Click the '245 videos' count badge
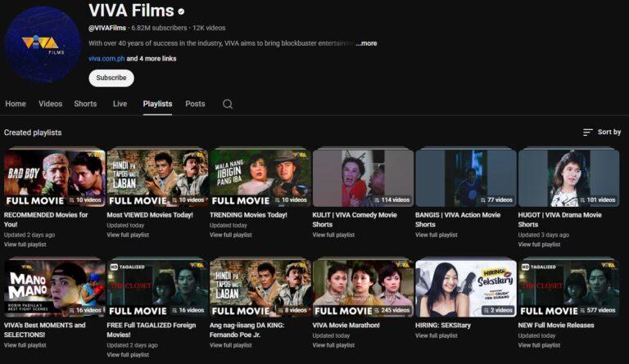The height and width of the screenshot is (364, 629). 391,310
